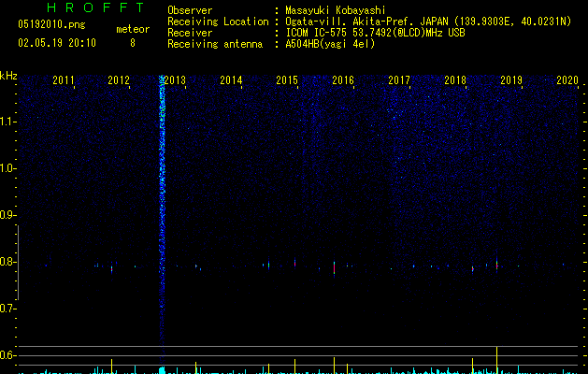Click the "Receiver" field label

coord(190,33)
